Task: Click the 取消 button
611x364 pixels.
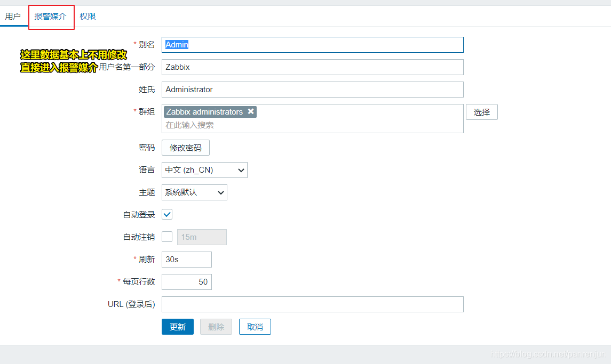Action: 255,327
